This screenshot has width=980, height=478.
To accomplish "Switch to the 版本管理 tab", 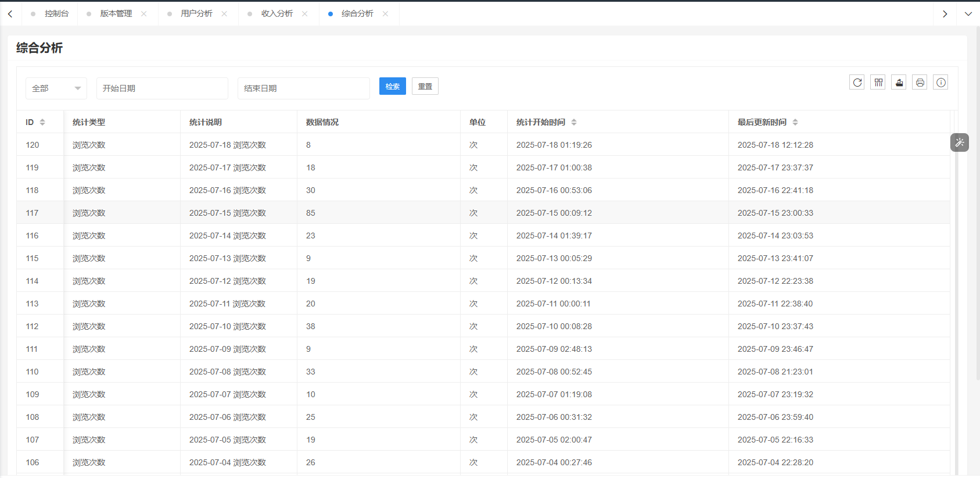I will click(116, 14).
